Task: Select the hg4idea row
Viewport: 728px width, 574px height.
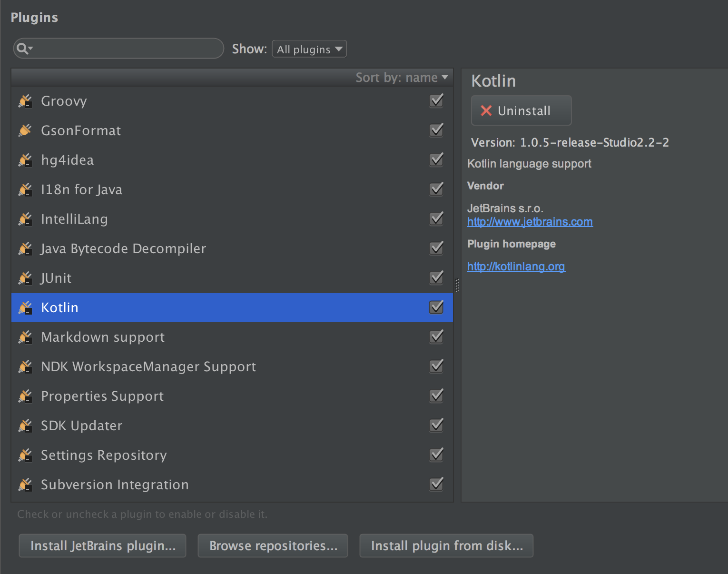Action: click(232, 160)
